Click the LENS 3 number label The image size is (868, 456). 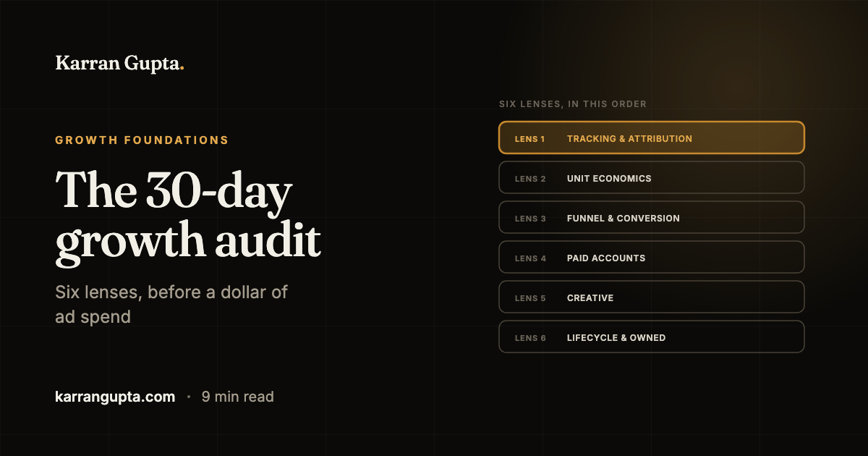[x=530, y=219]
